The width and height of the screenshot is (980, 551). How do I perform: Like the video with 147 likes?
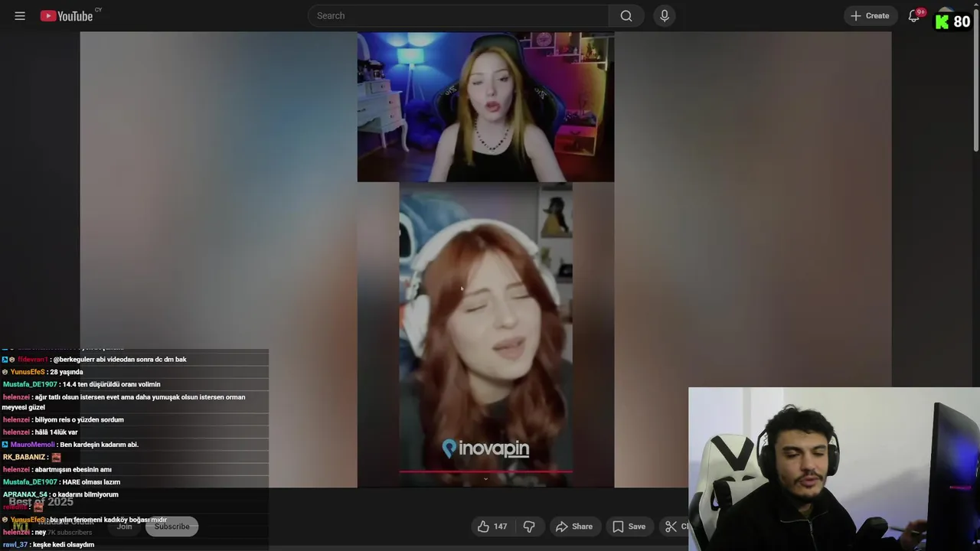pos(492,527)
